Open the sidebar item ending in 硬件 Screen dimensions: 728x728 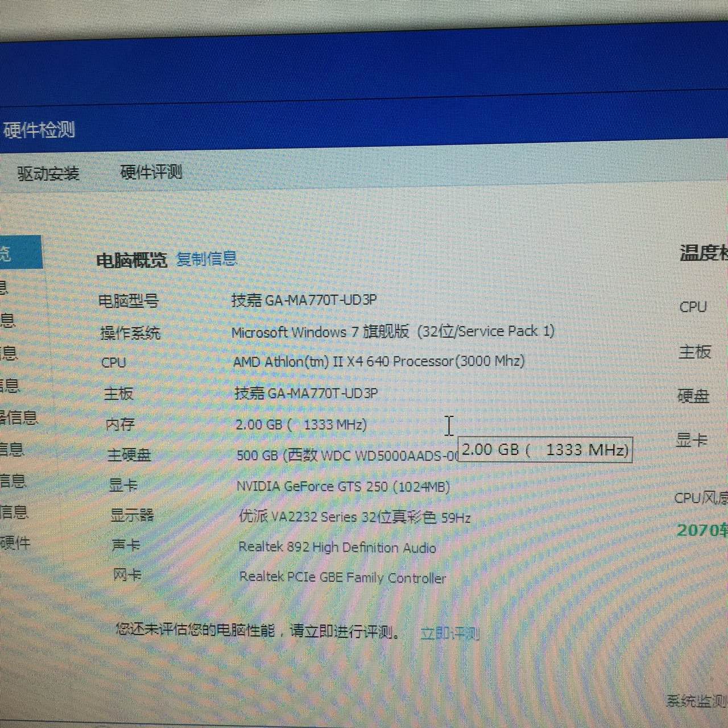coord(15,543)
